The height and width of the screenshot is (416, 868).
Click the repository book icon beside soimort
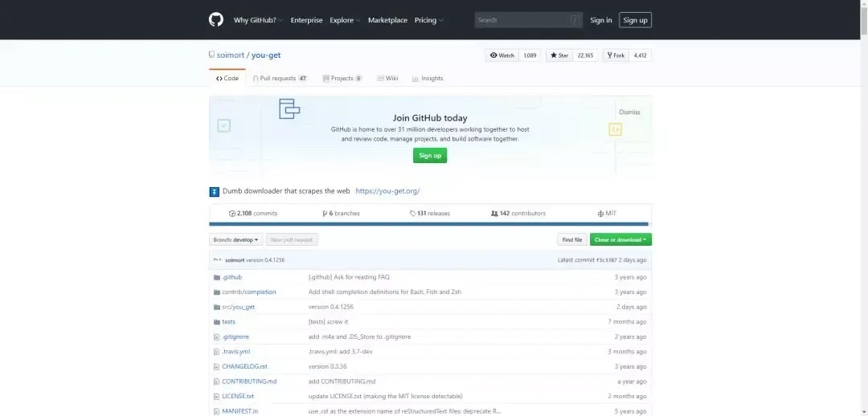[x=211, y=55]
